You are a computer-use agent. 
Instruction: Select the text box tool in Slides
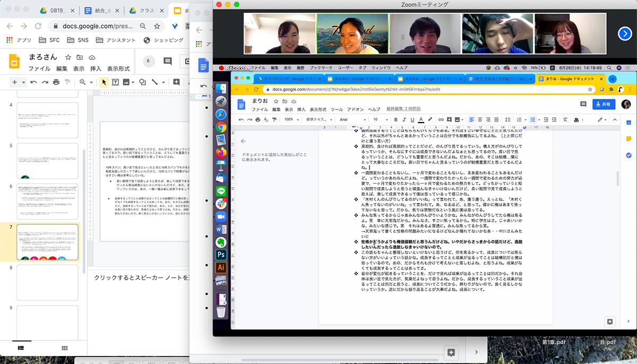(x=115, y=82)
